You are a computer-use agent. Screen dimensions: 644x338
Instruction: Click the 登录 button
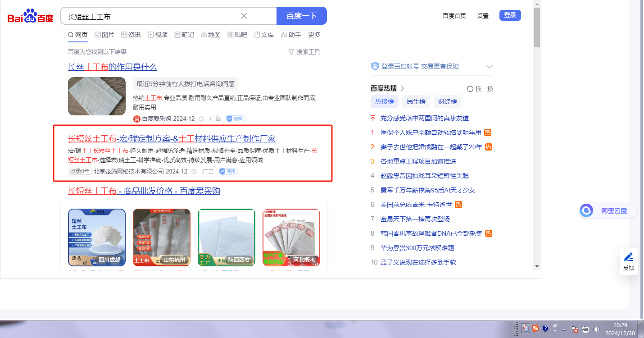point(510,15)
